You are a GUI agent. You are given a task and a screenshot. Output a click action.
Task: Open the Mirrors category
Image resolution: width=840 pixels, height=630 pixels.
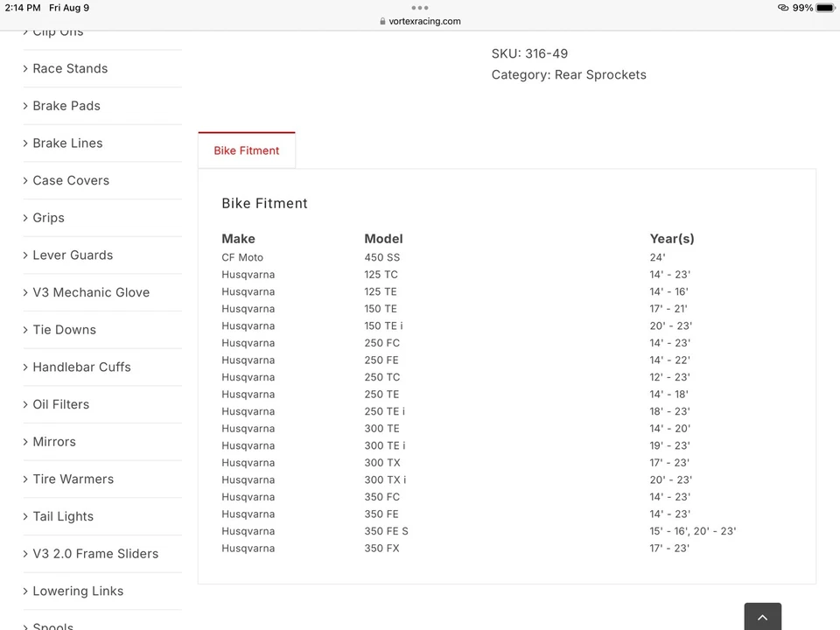click(x=54, y=442)
